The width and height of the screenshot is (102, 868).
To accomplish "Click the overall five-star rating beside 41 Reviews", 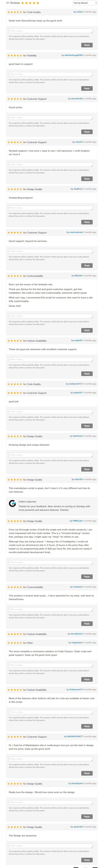I will click(x=30, y=3).
